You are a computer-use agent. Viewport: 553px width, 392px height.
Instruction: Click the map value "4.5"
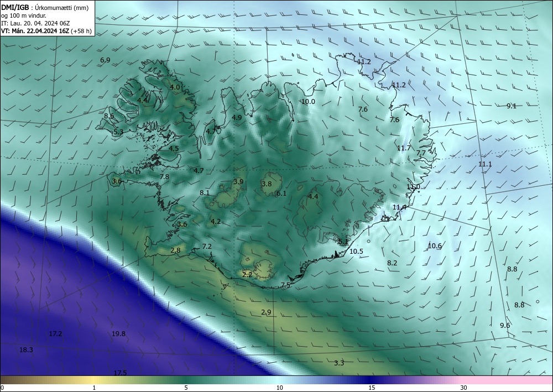[174, 148]
